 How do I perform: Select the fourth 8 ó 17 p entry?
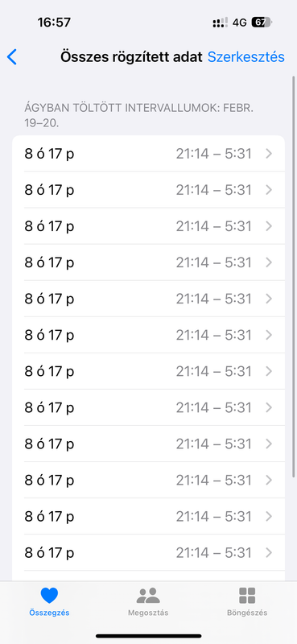click(148, 262)
